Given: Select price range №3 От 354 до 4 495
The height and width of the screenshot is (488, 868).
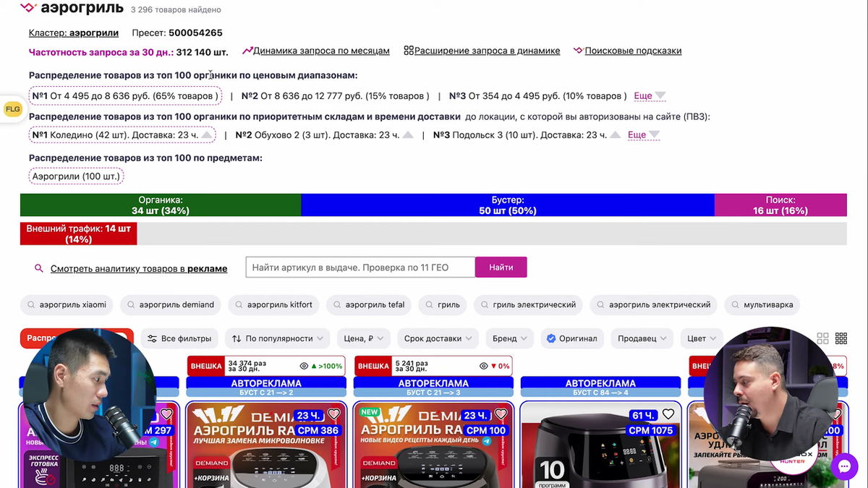Looking at the screenshot, I should tap(538, 95).
